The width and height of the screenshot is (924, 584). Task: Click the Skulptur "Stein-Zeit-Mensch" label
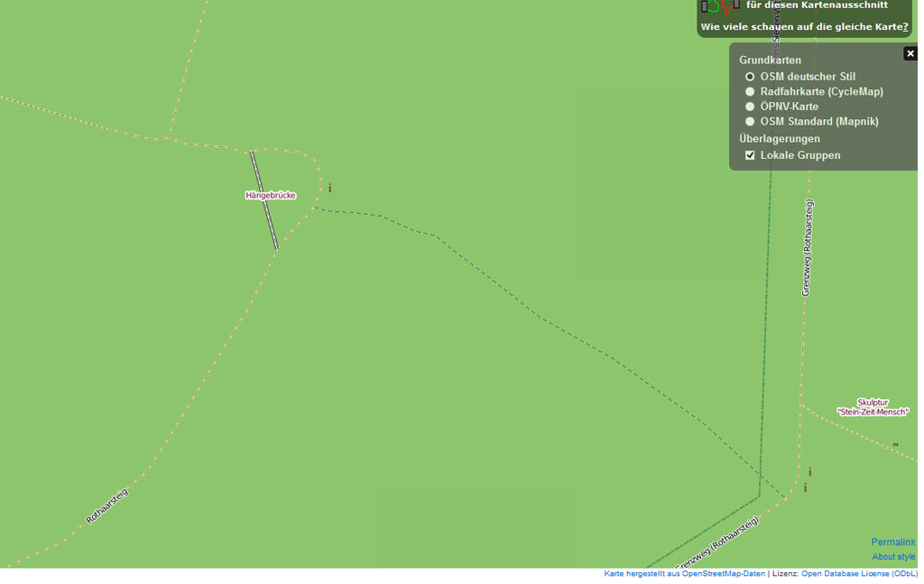pos(872,407)
